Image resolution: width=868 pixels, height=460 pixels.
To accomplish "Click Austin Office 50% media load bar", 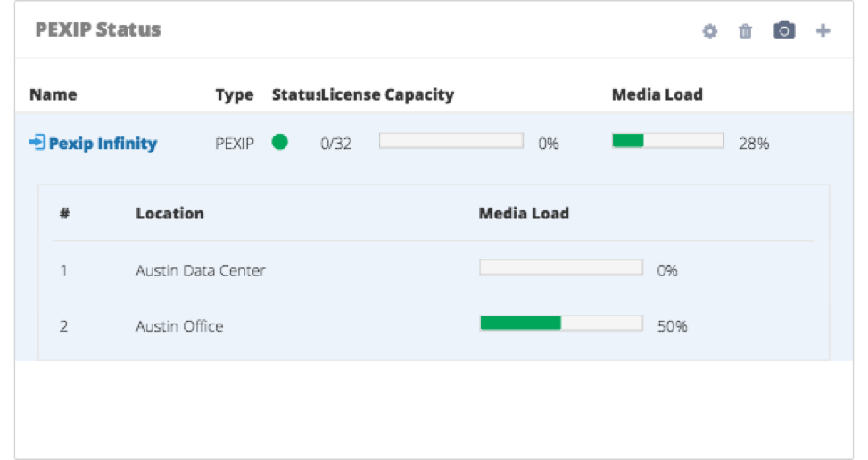I will tap(561, 323).
